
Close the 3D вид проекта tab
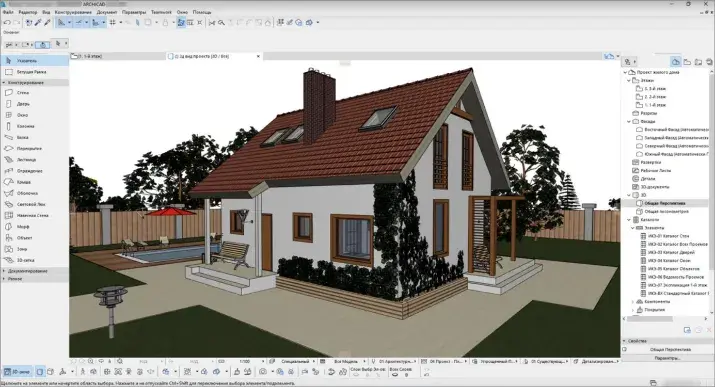258,56
